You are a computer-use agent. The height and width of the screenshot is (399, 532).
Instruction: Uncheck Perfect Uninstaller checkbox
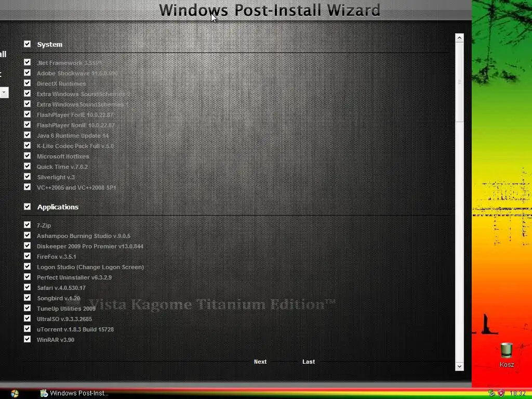(27, 277)
